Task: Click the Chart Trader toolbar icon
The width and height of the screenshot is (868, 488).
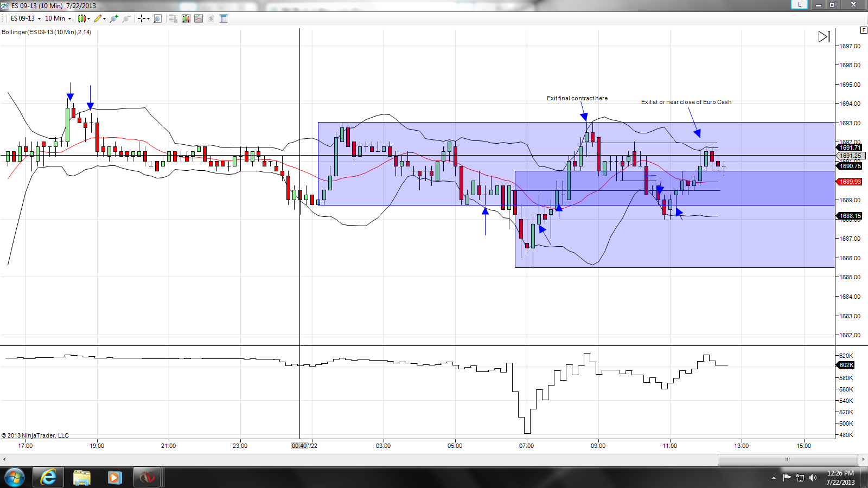Action: [173, 18]
